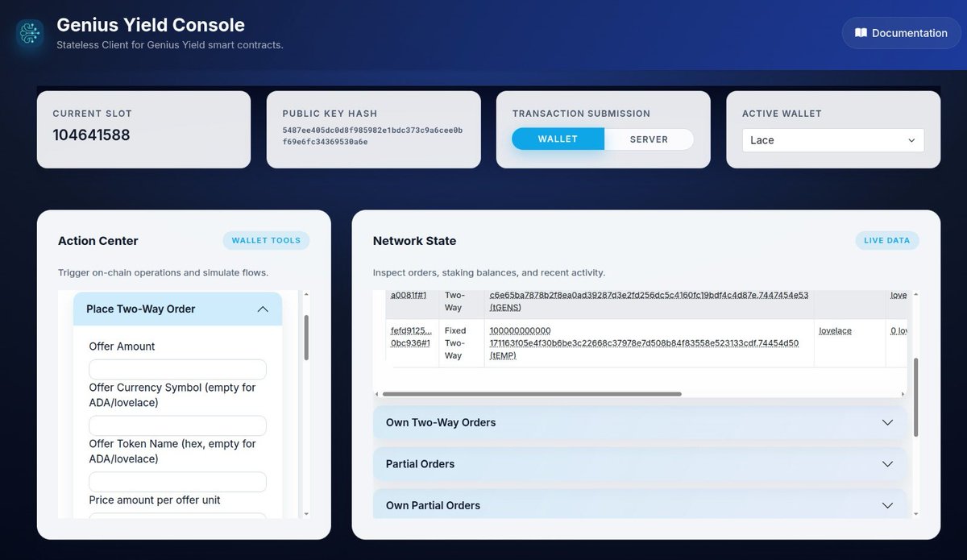Viewport: 967px width, 560px height.
Task: Switch transaction submission to SERVER
Action: coord(649,139)
